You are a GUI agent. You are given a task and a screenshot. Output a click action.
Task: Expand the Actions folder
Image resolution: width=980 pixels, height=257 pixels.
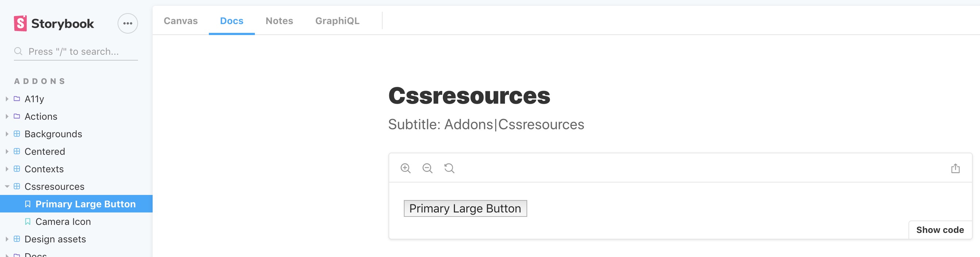(x=7, y=116)
